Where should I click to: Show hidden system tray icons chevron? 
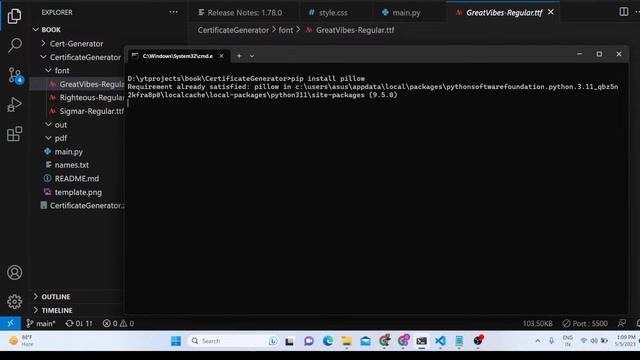click(x=538, y=341)
